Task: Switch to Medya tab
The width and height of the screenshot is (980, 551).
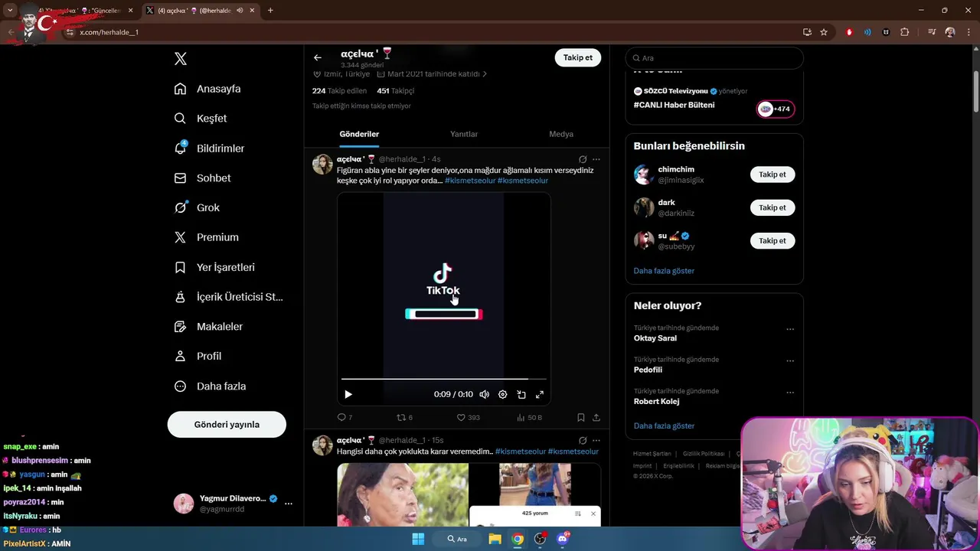Action: click(x=561, y=134)
